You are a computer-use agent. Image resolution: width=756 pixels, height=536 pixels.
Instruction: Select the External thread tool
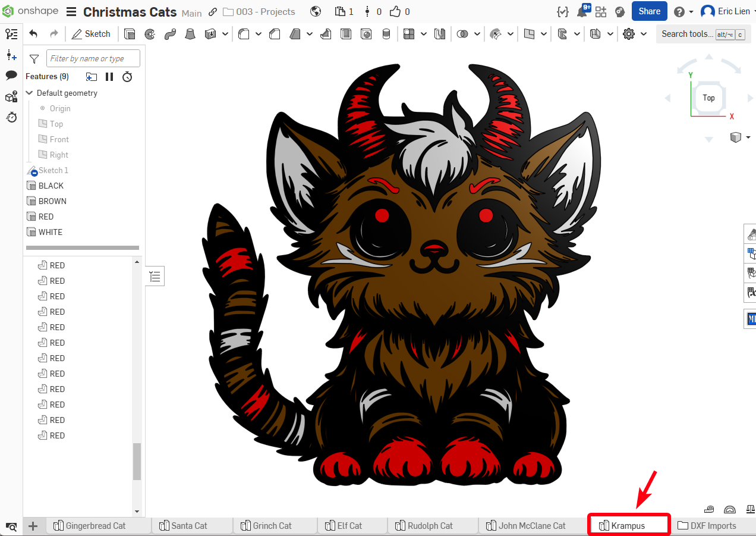point(386,34)
